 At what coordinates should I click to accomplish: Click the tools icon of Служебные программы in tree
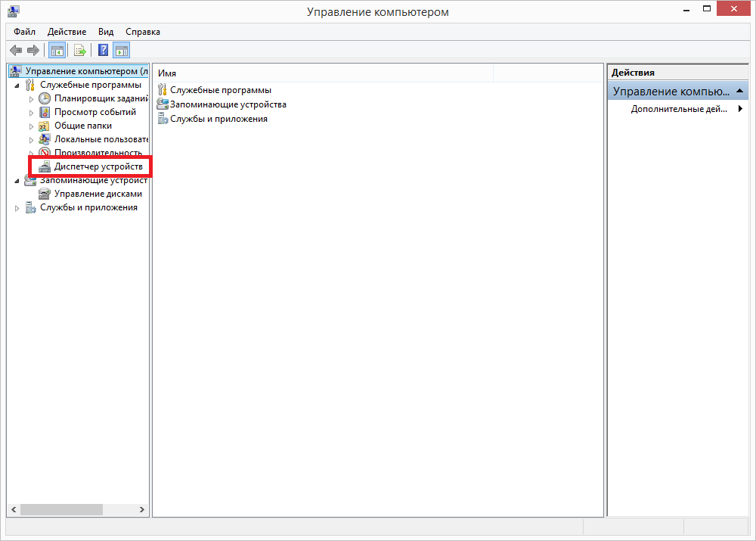(30, 85)
